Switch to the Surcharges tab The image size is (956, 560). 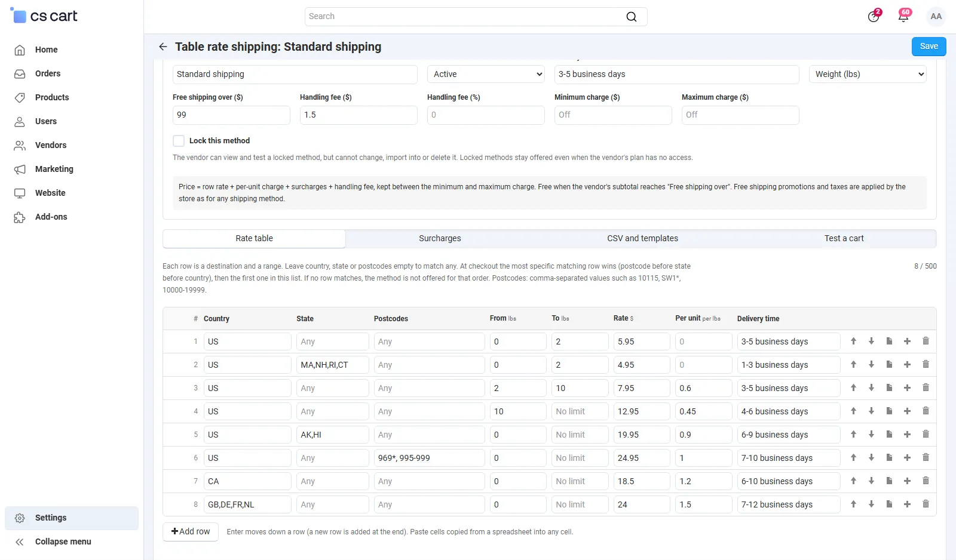pos(440,238)
